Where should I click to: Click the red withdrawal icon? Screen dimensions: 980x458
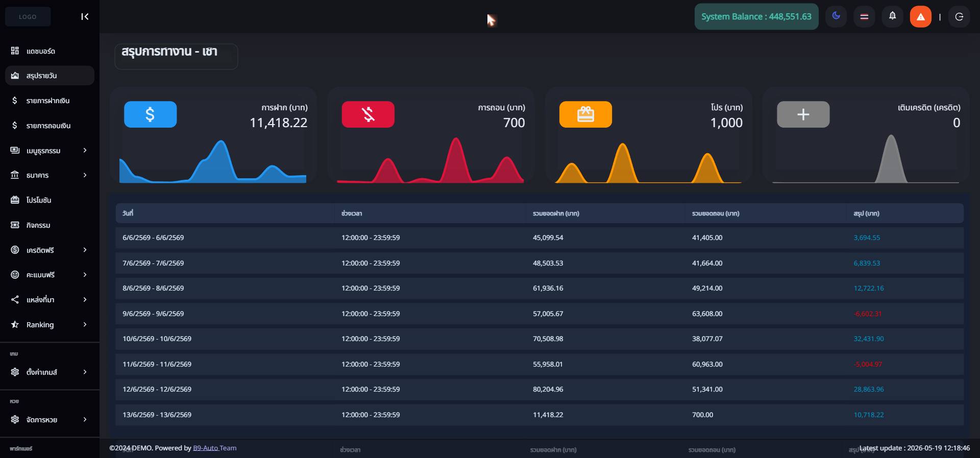coord(368,114)
